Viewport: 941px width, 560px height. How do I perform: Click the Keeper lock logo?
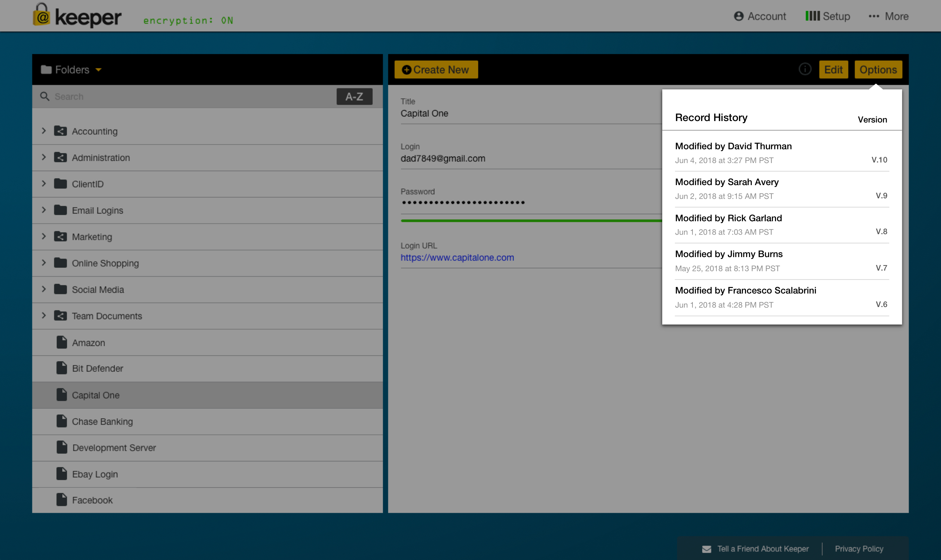[42, 15]
